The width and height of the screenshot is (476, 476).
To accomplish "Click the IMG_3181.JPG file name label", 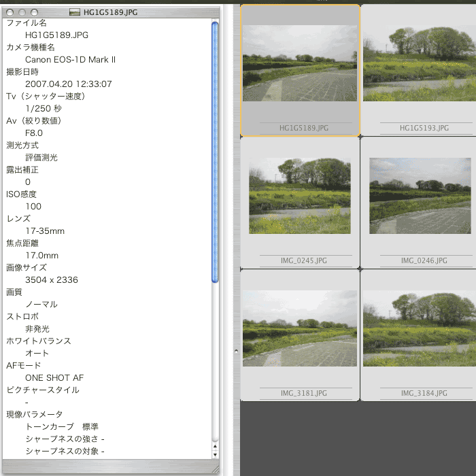I will (300, 393).
